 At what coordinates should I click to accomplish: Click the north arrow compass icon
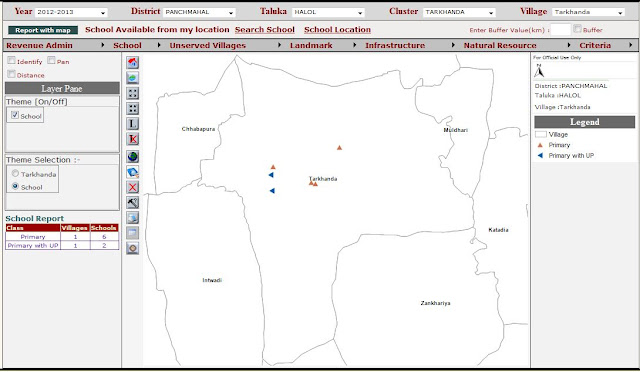(x=539, y=71)
